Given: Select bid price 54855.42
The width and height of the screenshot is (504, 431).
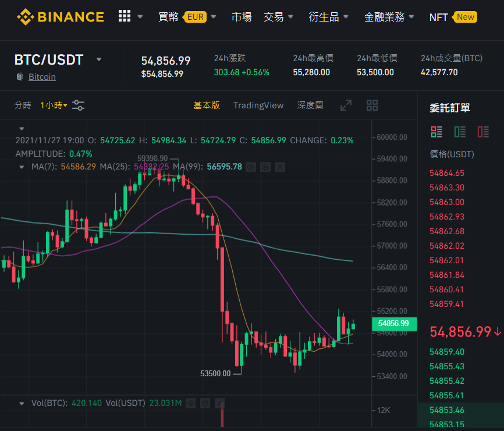Looking at the screenshot, I should [447, 381].
